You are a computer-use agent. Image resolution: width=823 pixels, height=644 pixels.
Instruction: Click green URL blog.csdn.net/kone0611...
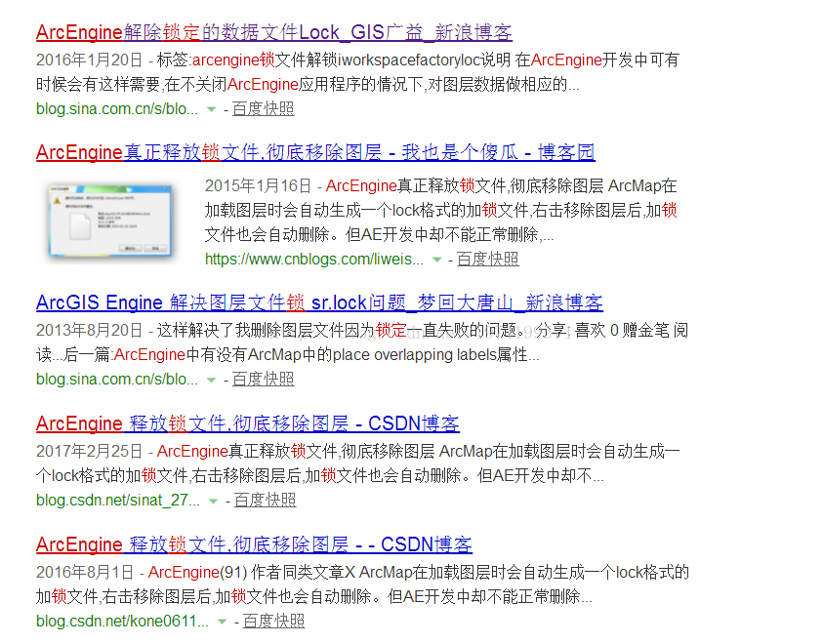[122, 621]
